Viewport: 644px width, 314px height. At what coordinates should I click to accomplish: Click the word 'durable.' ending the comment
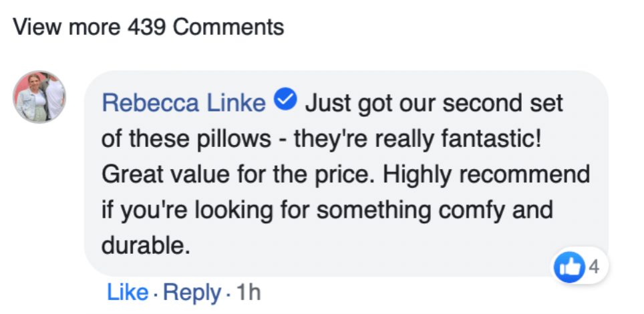click(142, 247)
